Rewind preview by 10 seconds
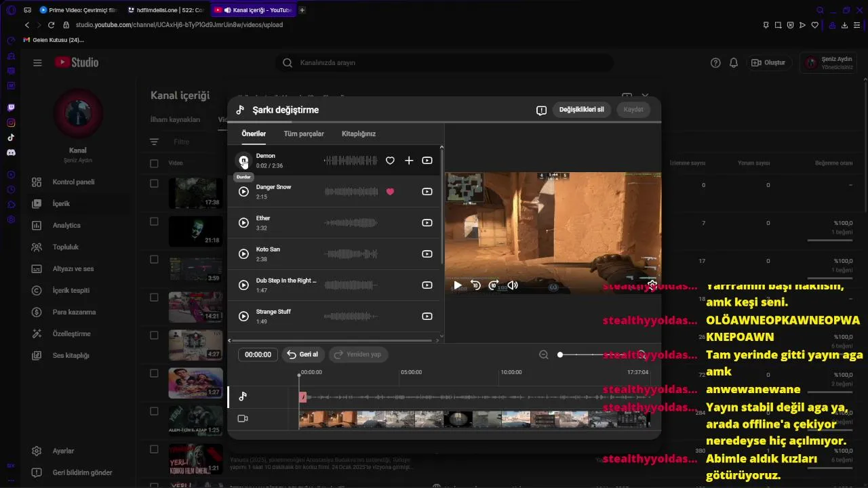The height and width of the screenshot is (488, 868). click(476, 285)
